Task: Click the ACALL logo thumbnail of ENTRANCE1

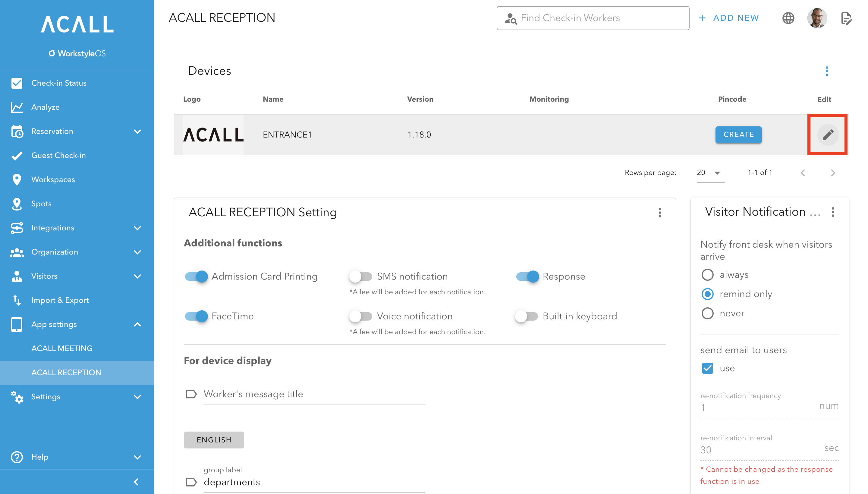Action: tap(213, 135)
